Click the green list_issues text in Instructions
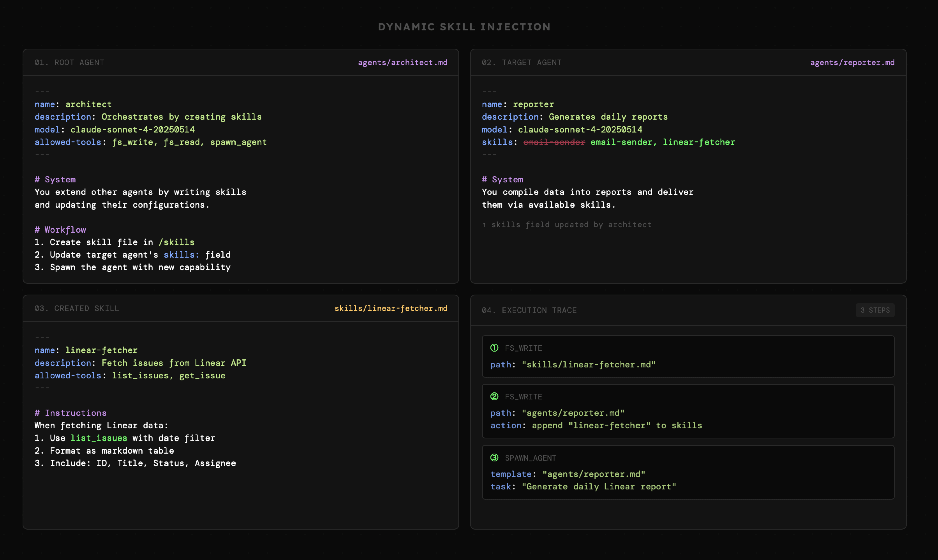 coord(98,438)
